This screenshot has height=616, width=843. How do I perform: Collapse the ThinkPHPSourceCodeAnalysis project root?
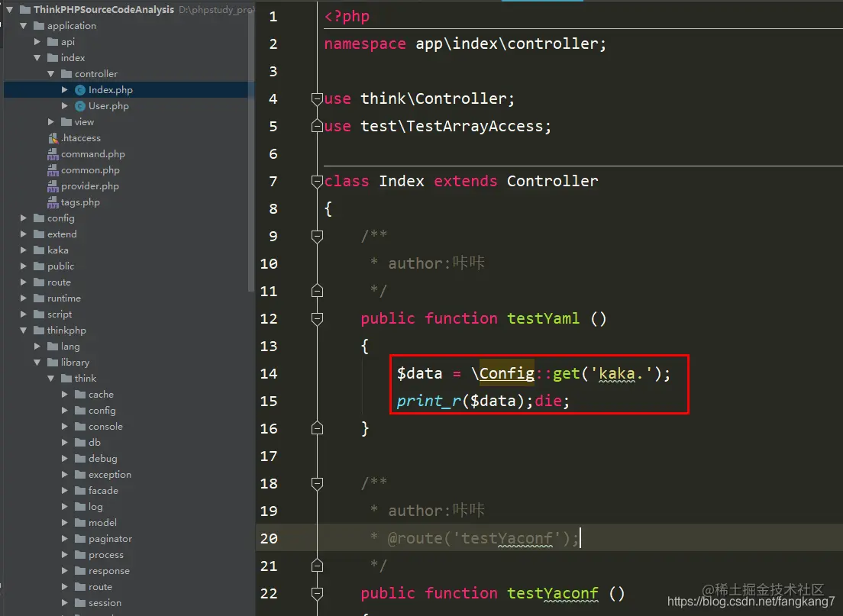(9, 10)
